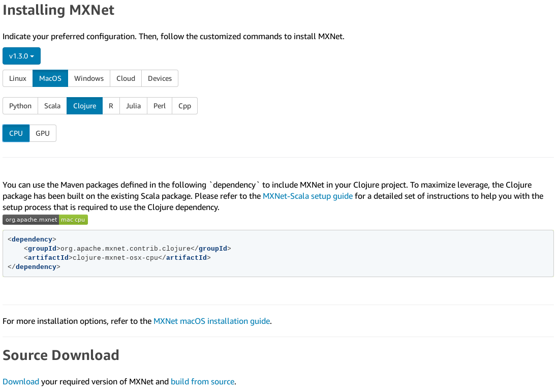Click the Download link under Source Download

pyautogui.click(x=21, y=381)
